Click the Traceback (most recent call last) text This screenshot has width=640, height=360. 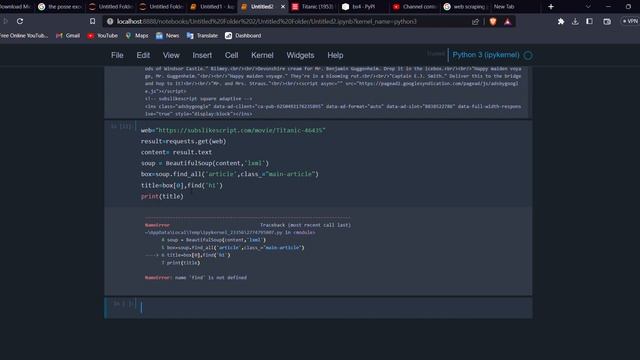pos(305,225)
